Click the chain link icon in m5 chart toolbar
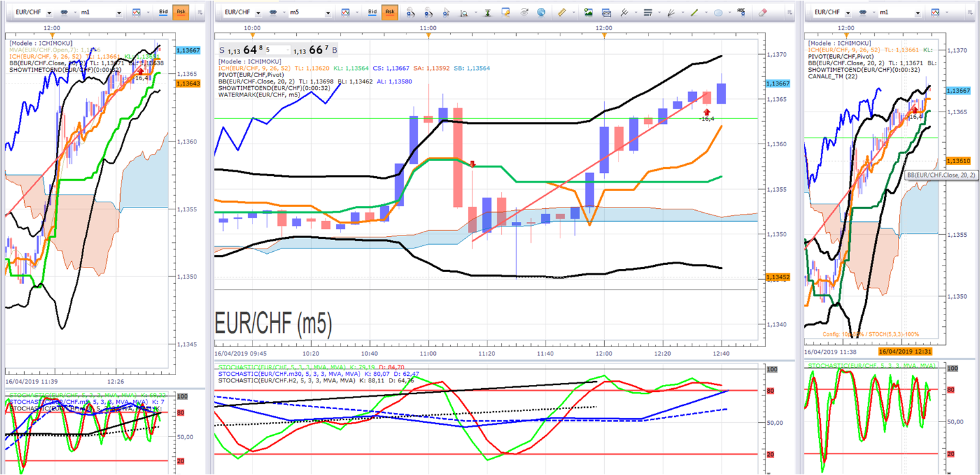 (273, 12)
